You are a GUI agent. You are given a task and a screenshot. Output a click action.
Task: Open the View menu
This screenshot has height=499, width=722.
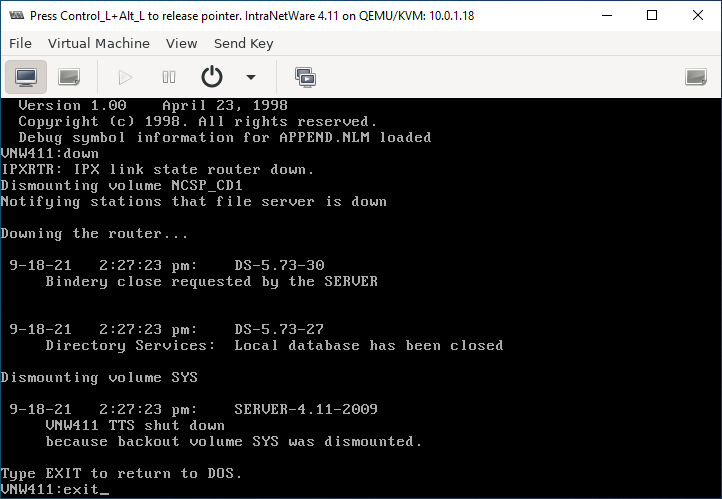[x=181, y=43]
